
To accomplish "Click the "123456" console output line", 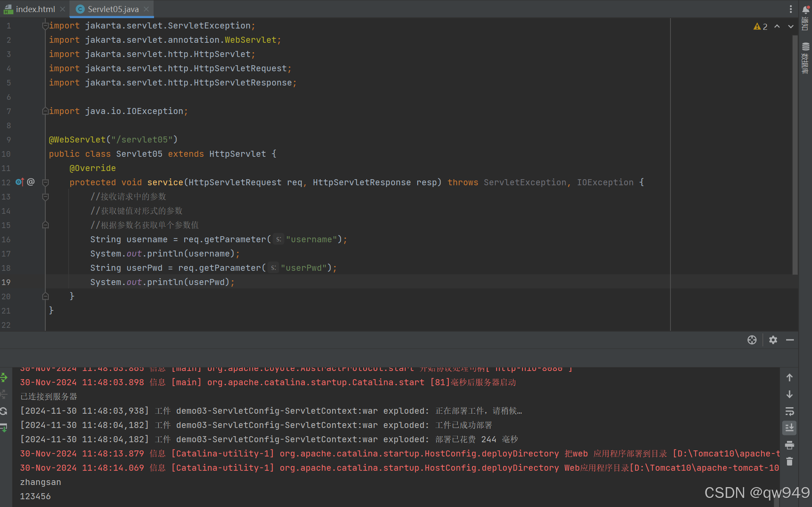I will [35, 496].
